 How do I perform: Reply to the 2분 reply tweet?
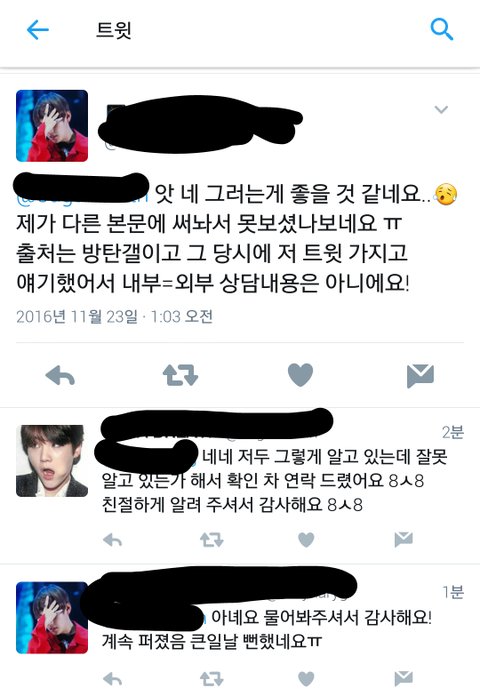(x=112, y=540)
